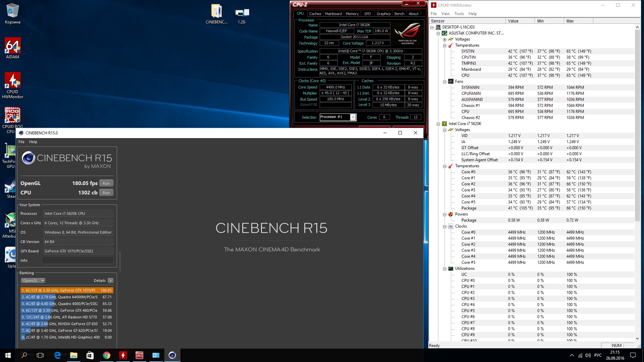Run the OpenGL benchmark

(106, 183)
